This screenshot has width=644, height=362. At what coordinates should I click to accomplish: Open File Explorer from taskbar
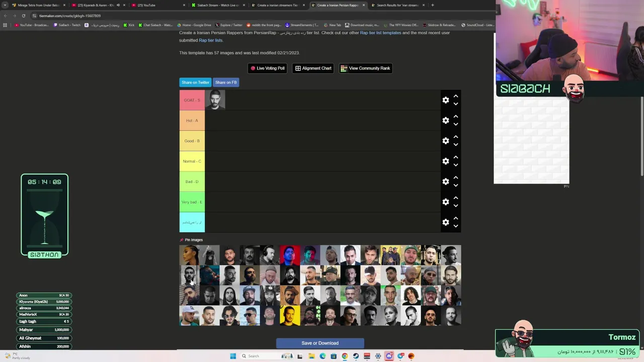tap(311, 356)
